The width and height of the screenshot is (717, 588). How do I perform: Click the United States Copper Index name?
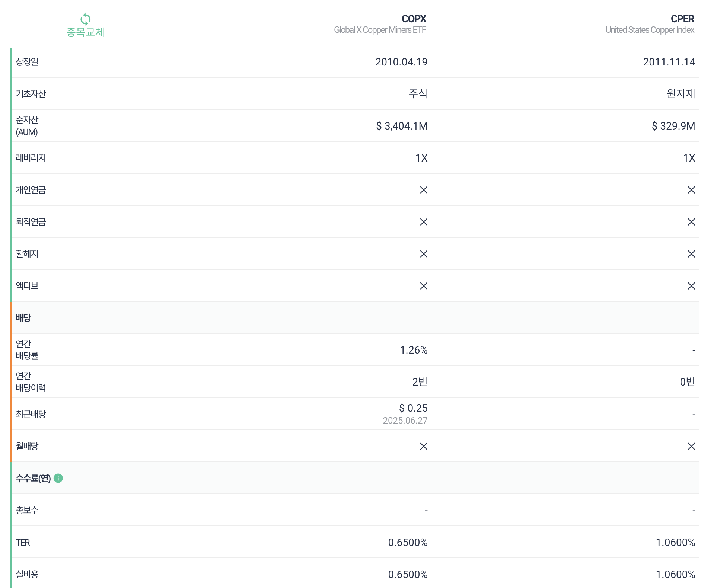coord(650,30)
